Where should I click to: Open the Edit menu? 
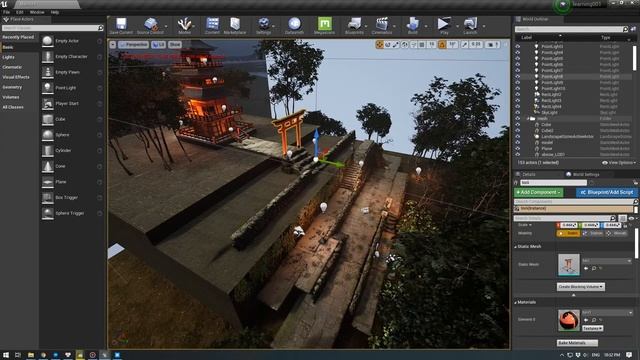pyautogui.click(x=20, y=12)
